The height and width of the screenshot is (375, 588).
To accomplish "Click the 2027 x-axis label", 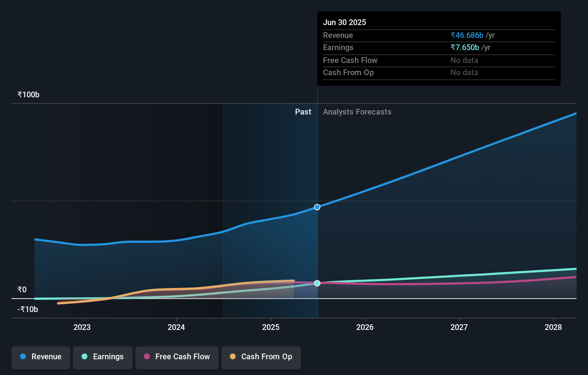I will (459, 327).
